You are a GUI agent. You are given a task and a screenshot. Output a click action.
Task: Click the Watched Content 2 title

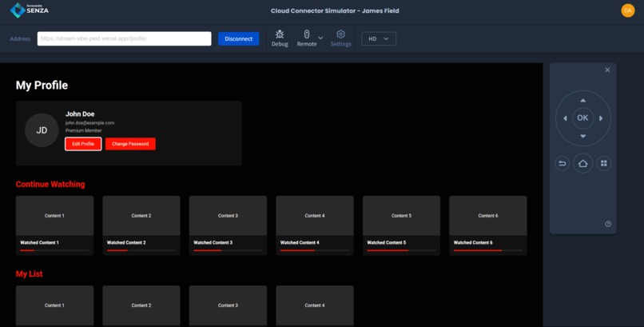(126, 243)
